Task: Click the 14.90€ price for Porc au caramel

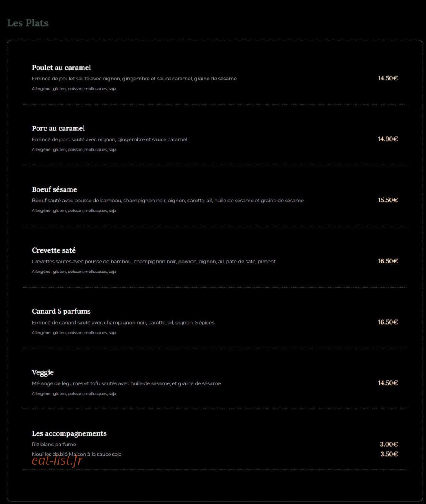Action: click(x=388, y=139)
